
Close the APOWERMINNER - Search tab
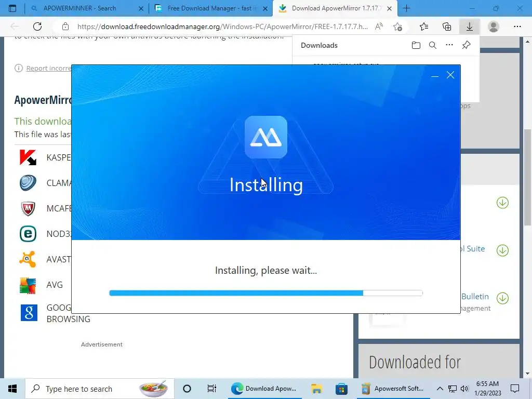coord(141,8)
